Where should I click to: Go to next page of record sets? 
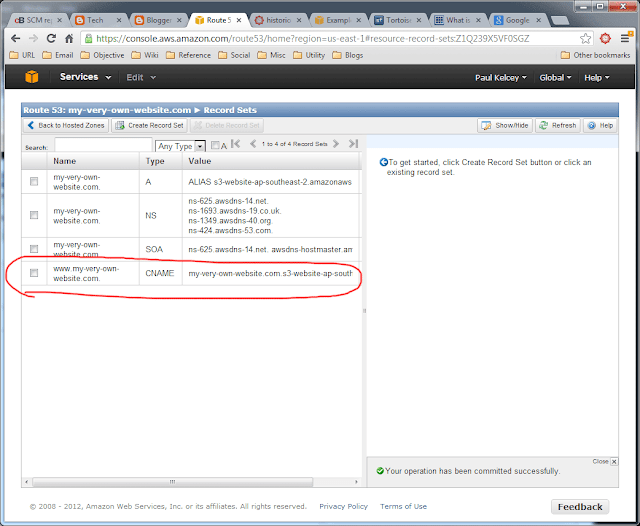pyautogui.click(x=336, y=144)
